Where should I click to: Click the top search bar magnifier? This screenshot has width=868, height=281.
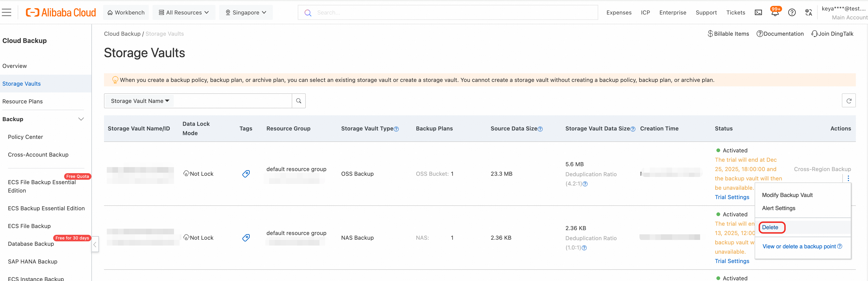pyautogui.click(x=308, y=12)
